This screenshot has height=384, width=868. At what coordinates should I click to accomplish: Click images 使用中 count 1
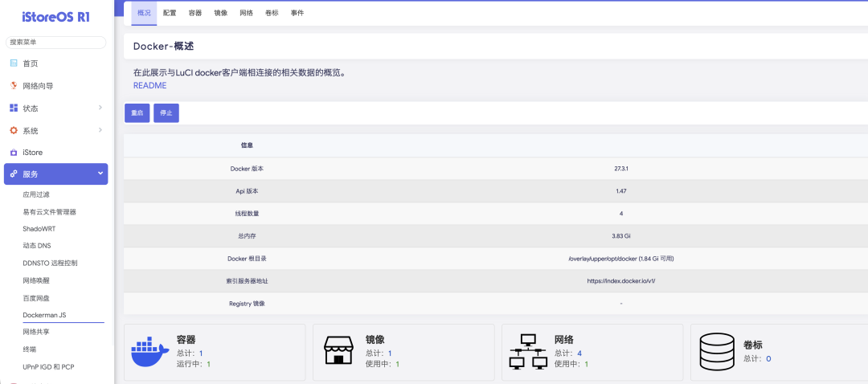398,364
